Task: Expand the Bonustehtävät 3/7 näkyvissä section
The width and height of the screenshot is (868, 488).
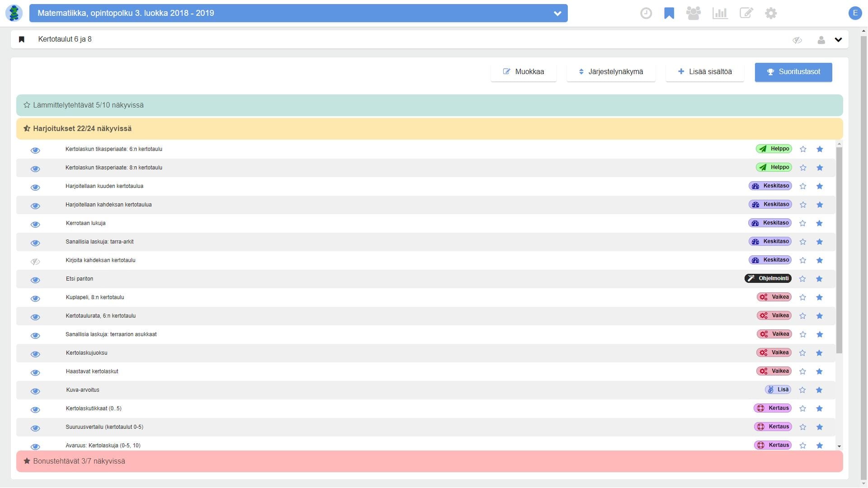Action: (x=429, y=461)
